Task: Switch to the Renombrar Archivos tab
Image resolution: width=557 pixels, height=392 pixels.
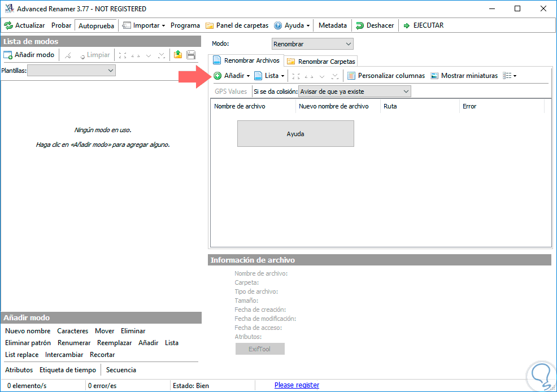Action: [x=246, y=60]
